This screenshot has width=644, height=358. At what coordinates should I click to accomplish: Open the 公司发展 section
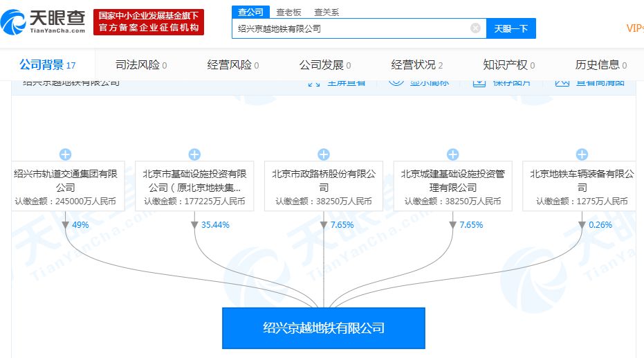point(325,65)
